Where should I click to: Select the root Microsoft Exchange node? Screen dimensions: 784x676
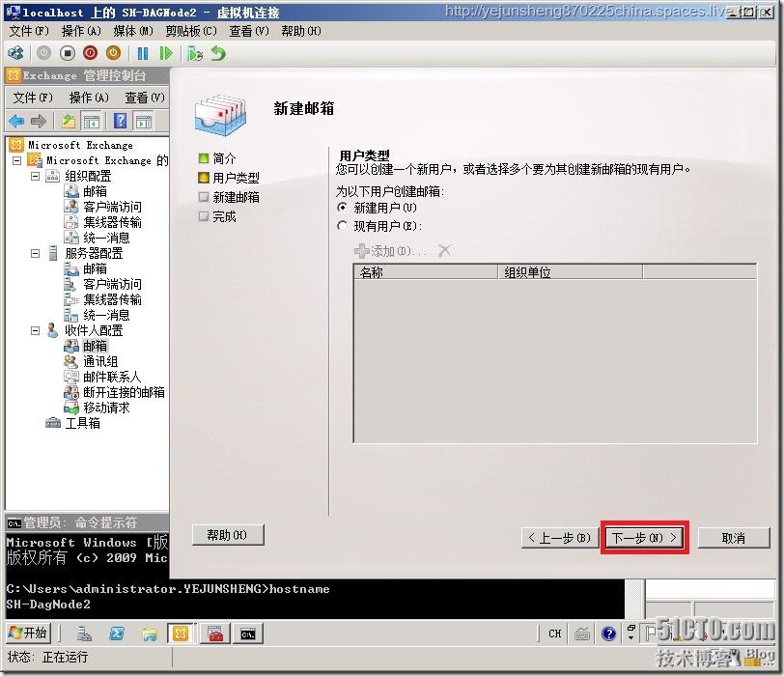pos(80,145)
